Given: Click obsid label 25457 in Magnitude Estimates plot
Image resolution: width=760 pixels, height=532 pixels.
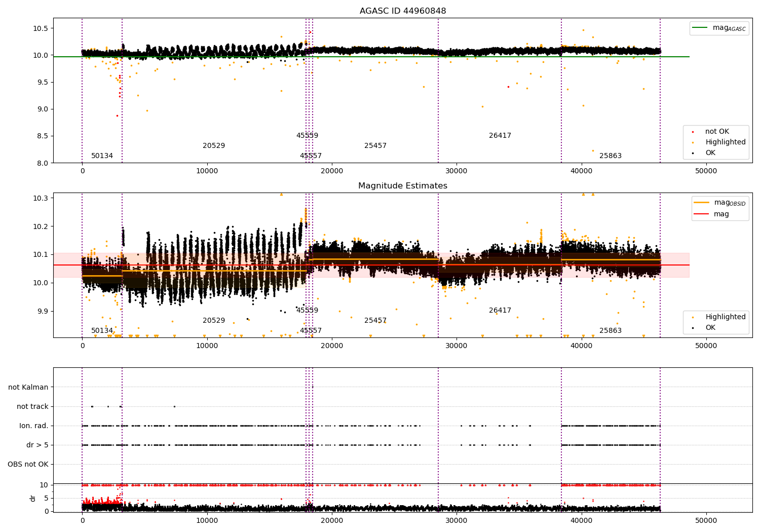Looking at the screenshot, I should pyautogui.click(x=375, y=321).
